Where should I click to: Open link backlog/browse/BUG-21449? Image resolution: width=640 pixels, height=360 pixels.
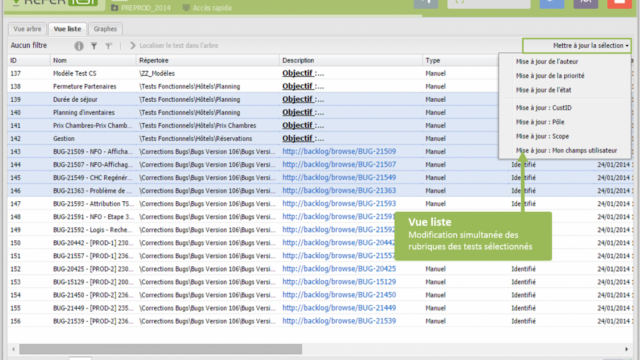pos(339,308)
